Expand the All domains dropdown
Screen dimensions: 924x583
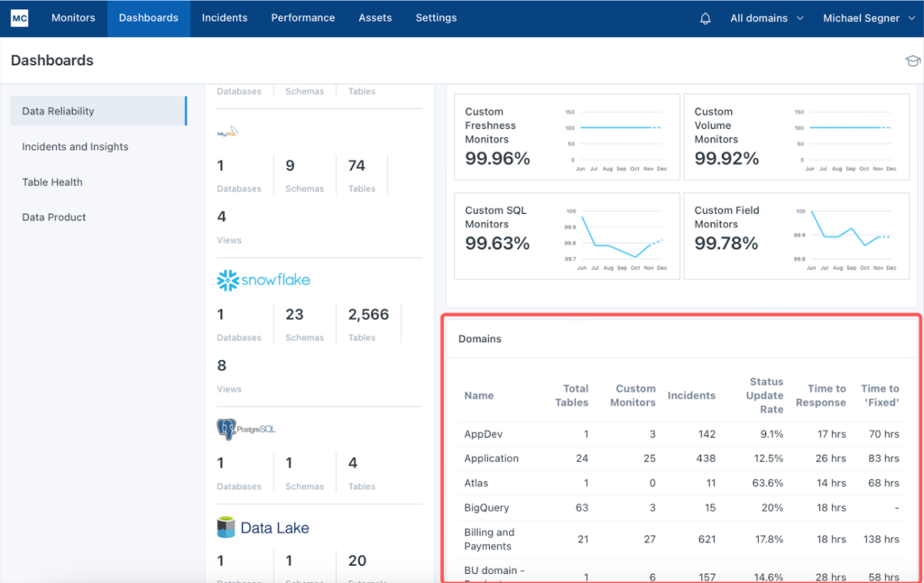[x=766, y=18]
